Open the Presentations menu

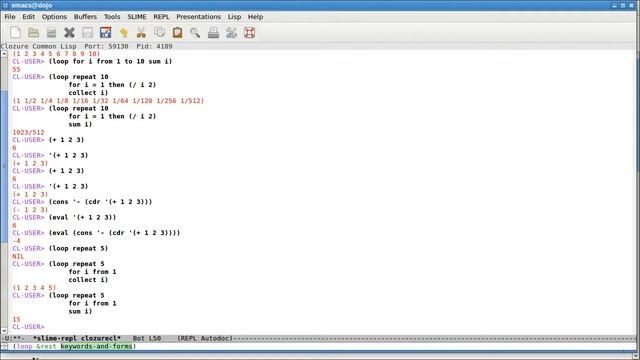tap(198, 17)
